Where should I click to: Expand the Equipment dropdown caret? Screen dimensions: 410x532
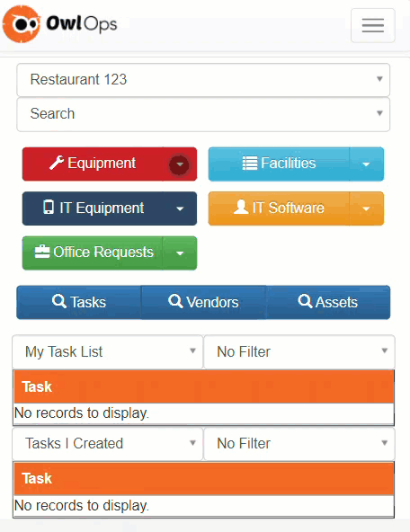pos(180,164)
